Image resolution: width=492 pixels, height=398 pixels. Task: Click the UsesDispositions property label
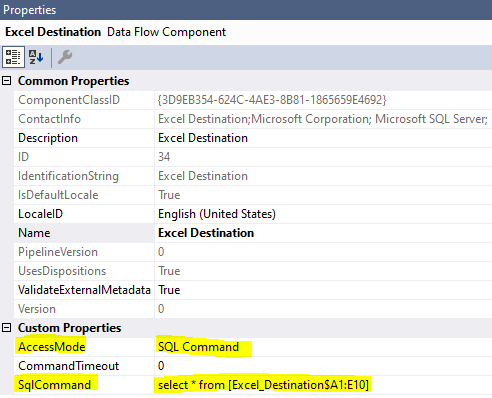62,271
